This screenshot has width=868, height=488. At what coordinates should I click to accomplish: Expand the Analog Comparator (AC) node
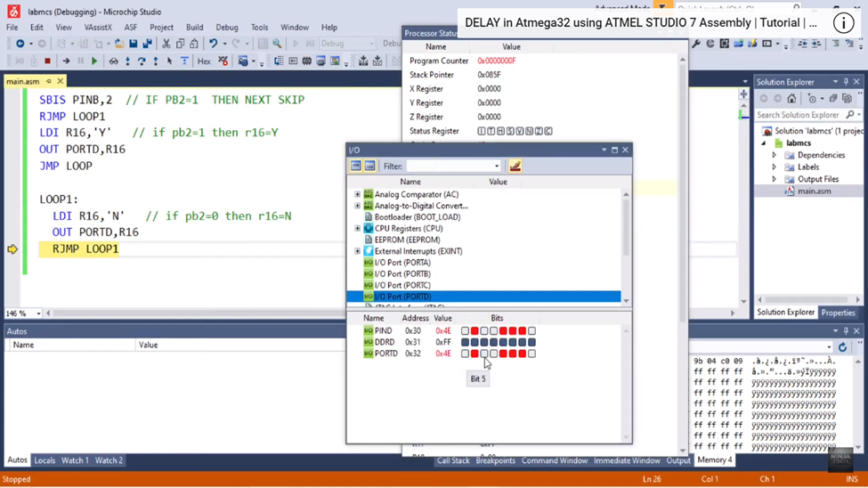(x=358, y=194)
